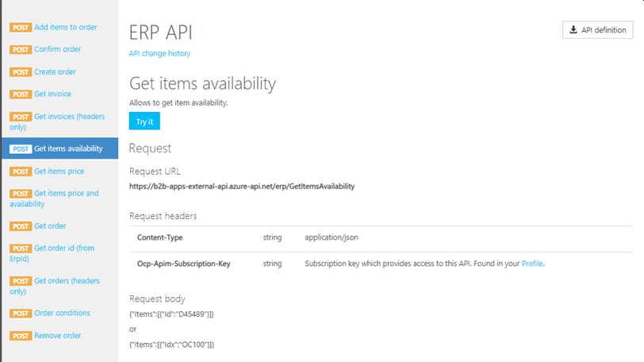Select Get items availability in sidebar
Image resolution: width=644 pixels, height=362 pixels.
(x=68, y=148)
